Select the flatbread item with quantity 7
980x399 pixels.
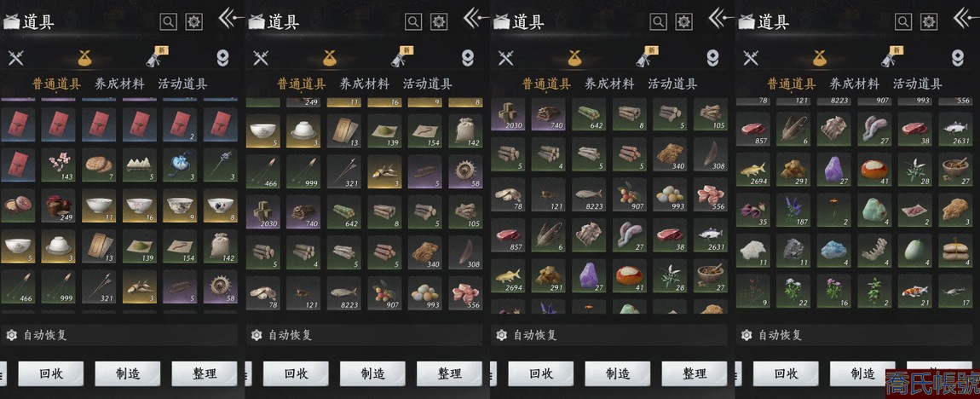(99, 165)
